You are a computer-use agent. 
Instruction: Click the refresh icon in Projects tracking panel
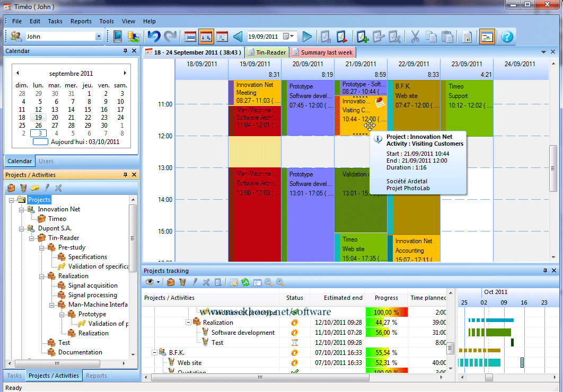[x=245, y=282]
